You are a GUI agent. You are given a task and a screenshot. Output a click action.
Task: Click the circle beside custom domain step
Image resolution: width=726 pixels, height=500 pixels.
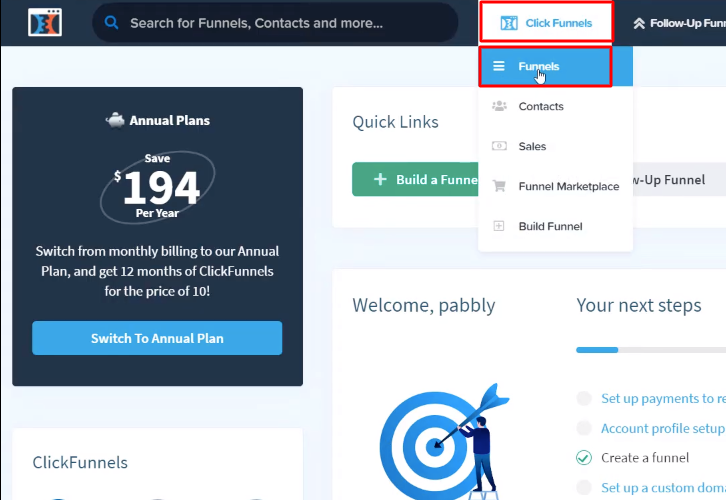pyautogui.click(x=584, y=488)
